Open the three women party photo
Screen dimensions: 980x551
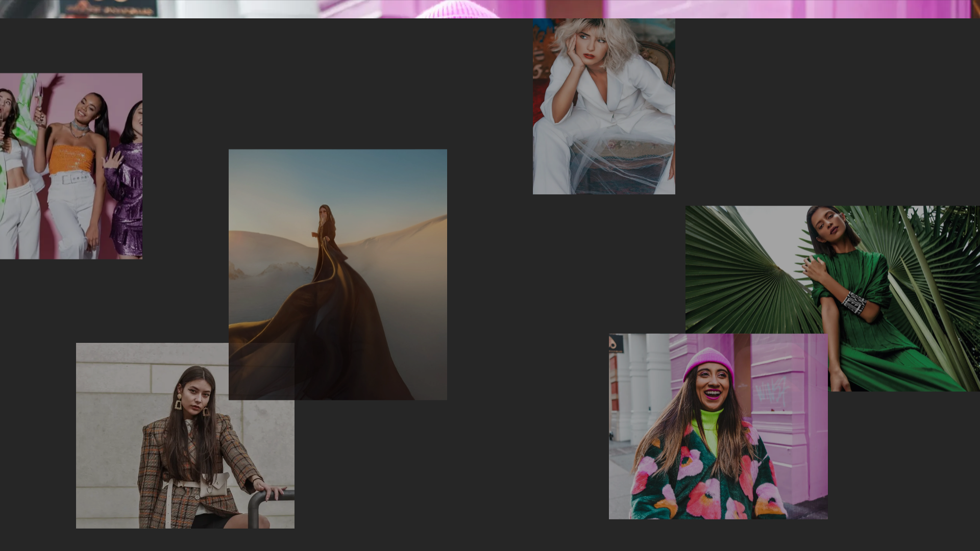pyautogui.click(x=71, y=166)
